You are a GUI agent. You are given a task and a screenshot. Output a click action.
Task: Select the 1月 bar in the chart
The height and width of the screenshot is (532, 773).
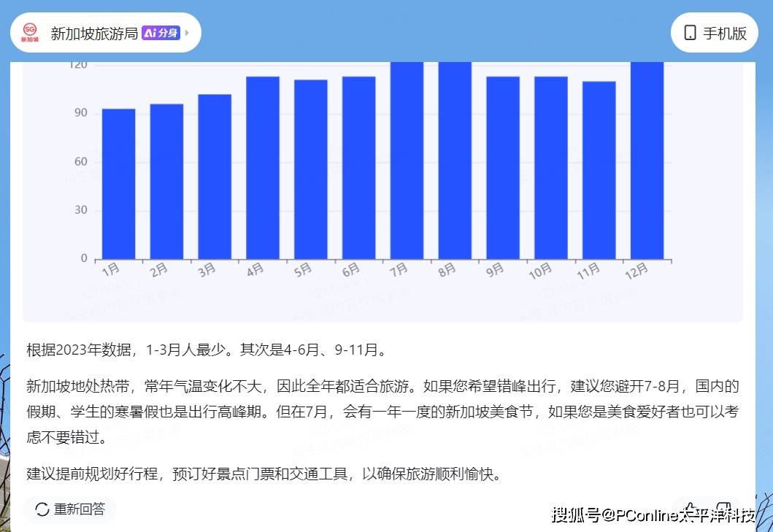pyautogui.click(x=118, y=184)
